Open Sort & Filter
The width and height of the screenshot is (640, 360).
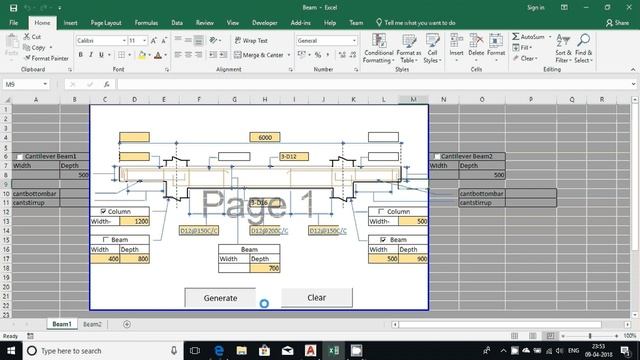(562, 48)
